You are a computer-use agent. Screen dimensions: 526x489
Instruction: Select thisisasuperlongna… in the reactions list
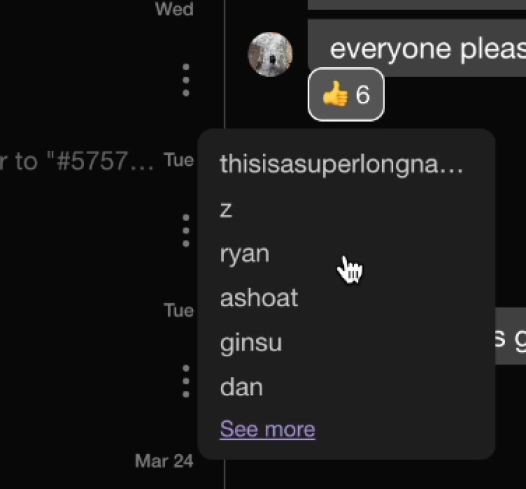coord(341,164)
